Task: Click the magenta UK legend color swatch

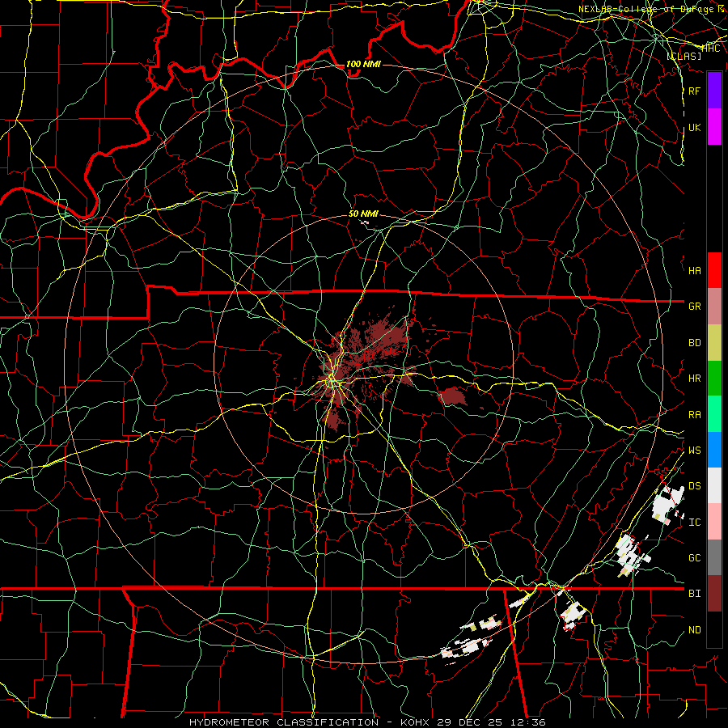Action: (x=714, y=127)
